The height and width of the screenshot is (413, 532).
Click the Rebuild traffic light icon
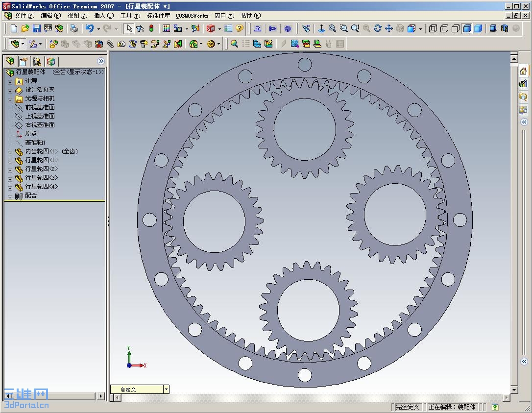coord(151,28)
